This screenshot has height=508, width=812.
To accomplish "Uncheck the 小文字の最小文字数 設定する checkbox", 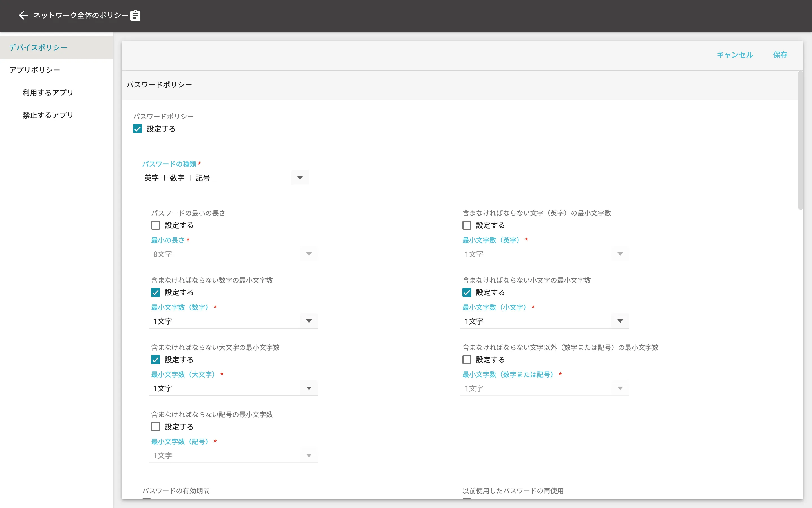I will [x=467, y=292].
